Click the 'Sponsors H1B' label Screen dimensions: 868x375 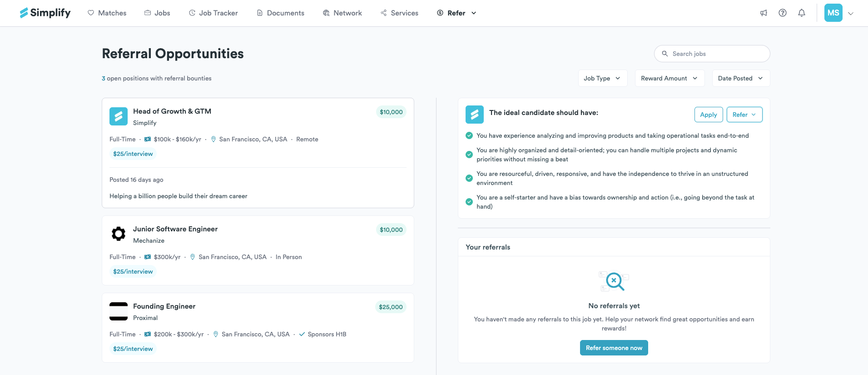327,334
